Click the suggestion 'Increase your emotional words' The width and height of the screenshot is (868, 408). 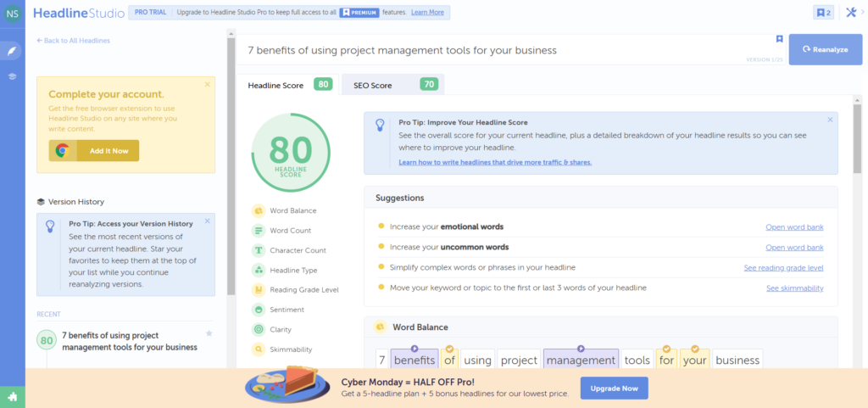coord(446,227)
